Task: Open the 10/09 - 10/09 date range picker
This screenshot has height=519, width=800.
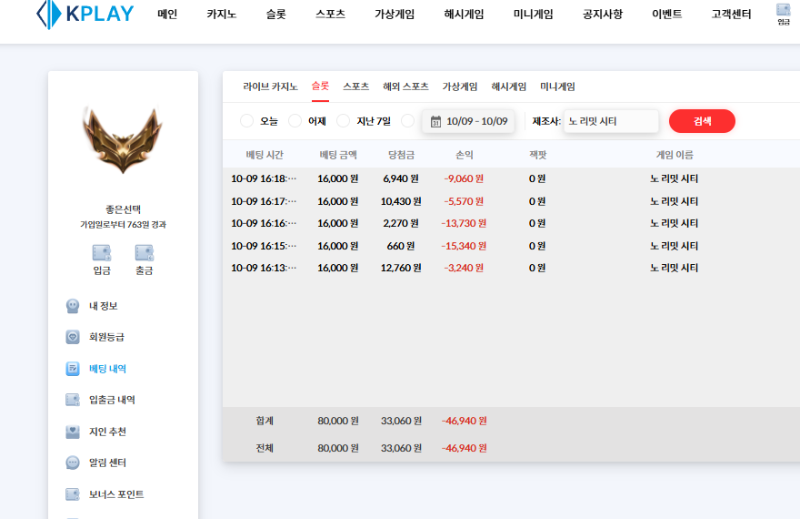Action: tap(468, 121)
